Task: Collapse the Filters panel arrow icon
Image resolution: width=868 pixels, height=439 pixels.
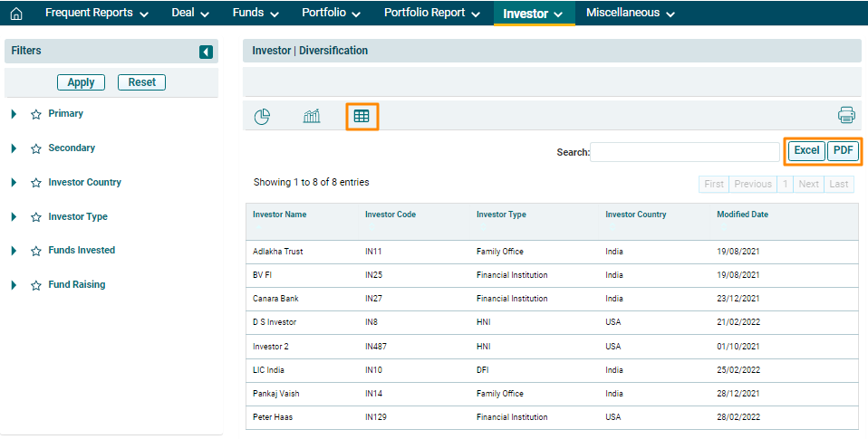Action: 206,52
